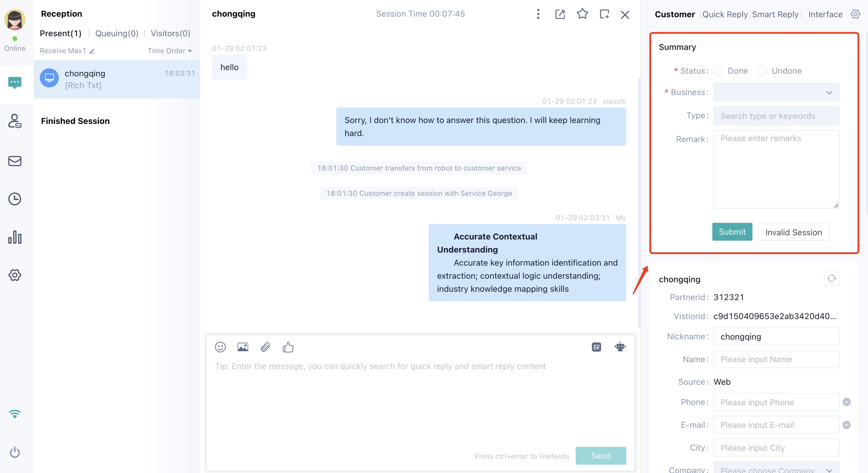Select the Undone status radio
Viewport: 868px width, 473px height.
tap(762, 71)
